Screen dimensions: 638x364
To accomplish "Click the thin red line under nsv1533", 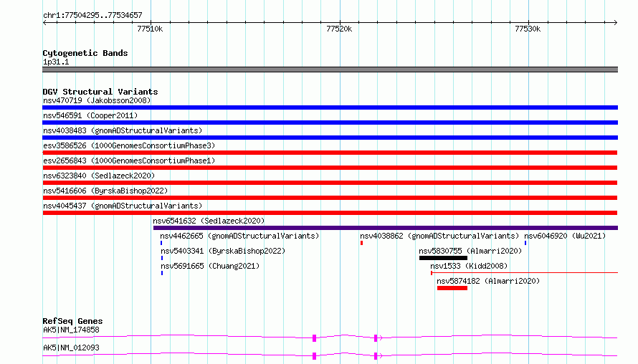I will pyautogui.click(x=525, y=273).
